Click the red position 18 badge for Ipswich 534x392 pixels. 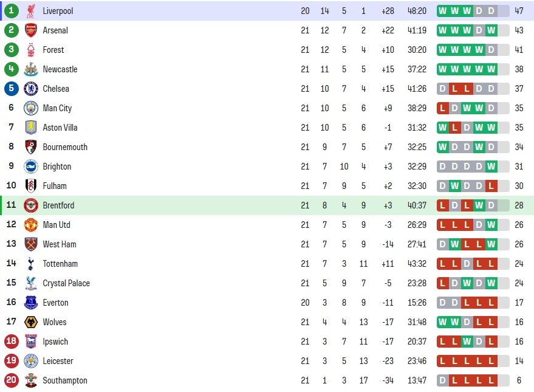(x=11, y=341)
